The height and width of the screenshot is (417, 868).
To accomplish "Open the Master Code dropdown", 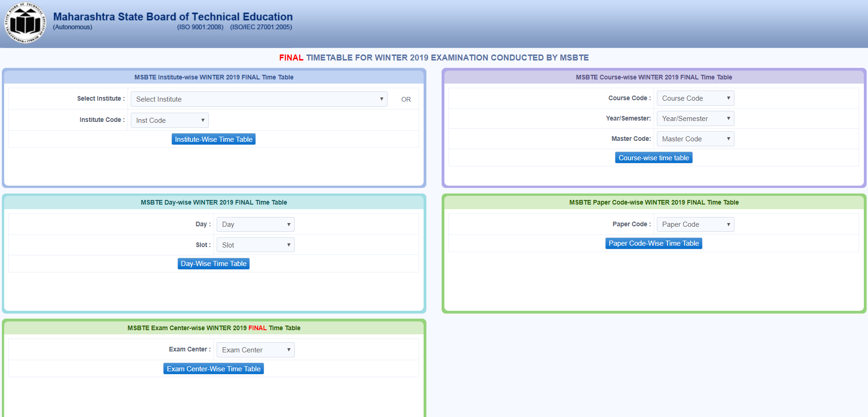I will pos(695,139).
